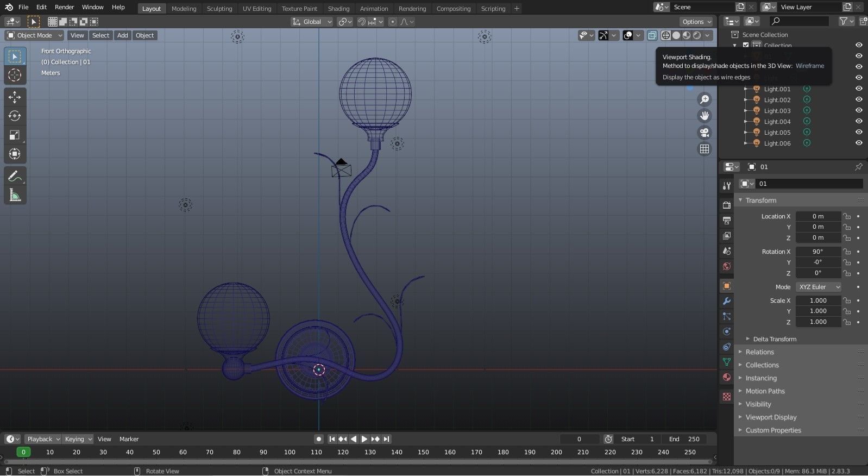
Task: Open the Texture properties checker tab
Action: (727, 397)
